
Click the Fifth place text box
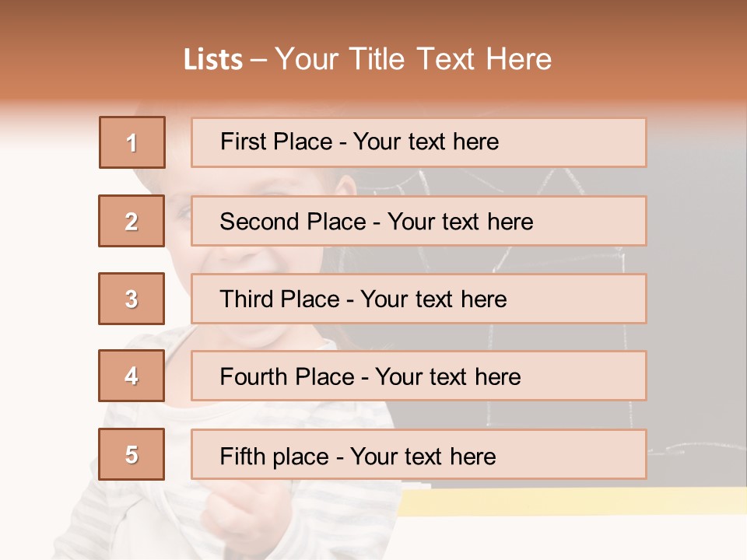click(419, 454)
